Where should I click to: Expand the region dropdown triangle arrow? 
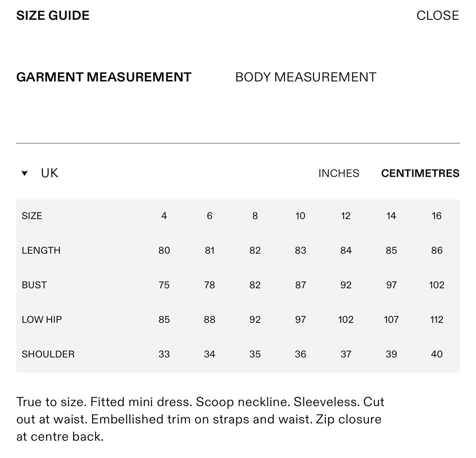tap(25, 173)
